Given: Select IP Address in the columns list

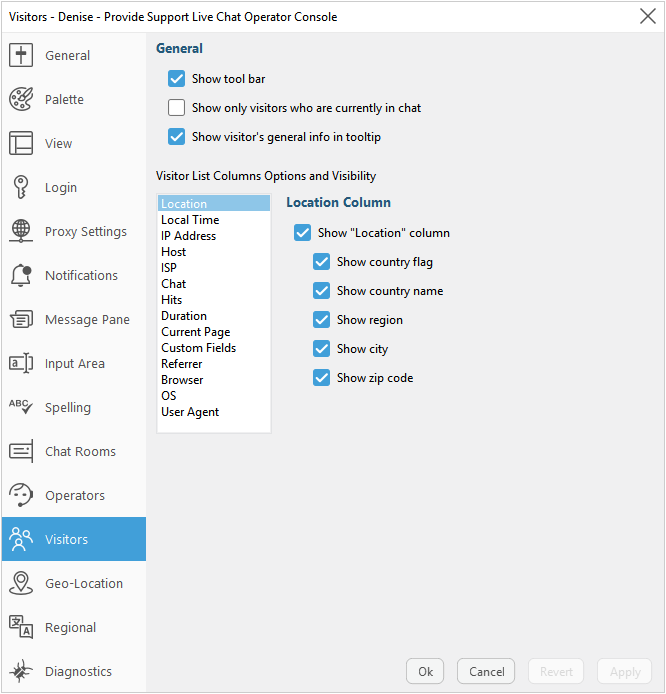Looking at the screenshot, I should [188, 236].
